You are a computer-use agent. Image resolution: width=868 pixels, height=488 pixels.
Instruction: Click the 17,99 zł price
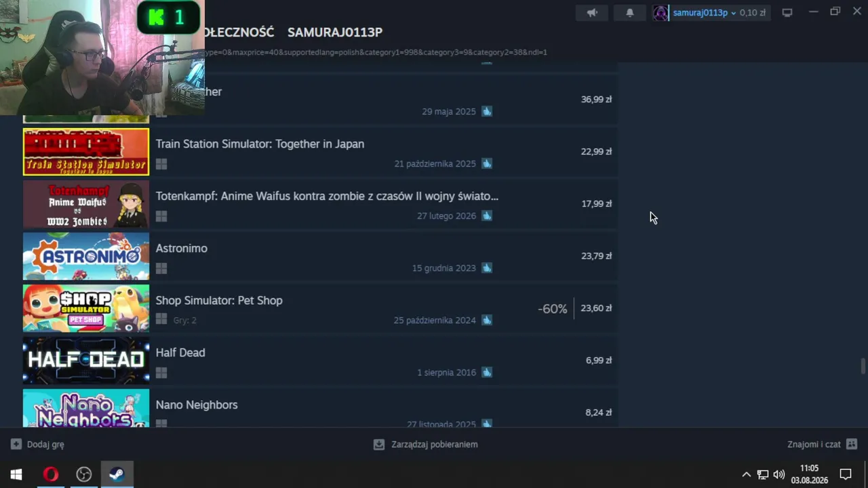click(x=596, y=203)
